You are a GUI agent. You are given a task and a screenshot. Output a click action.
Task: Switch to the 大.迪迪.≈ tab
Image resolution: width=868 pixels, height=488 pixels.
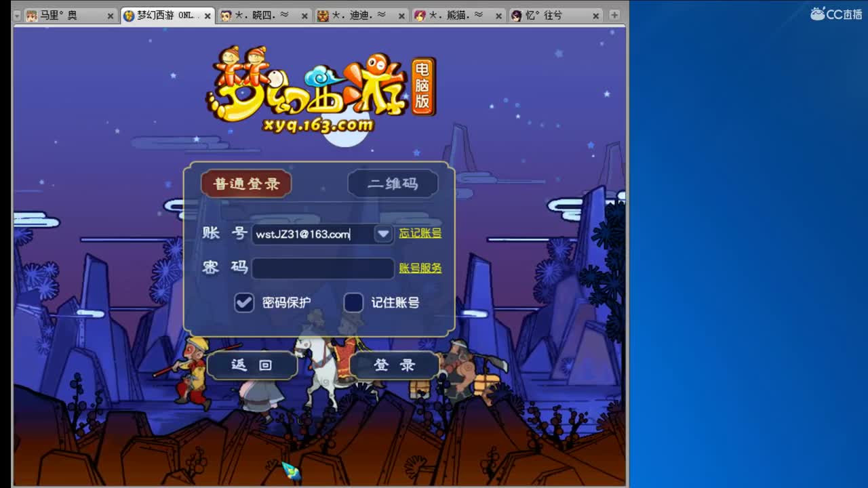click(x=362, y=15)
